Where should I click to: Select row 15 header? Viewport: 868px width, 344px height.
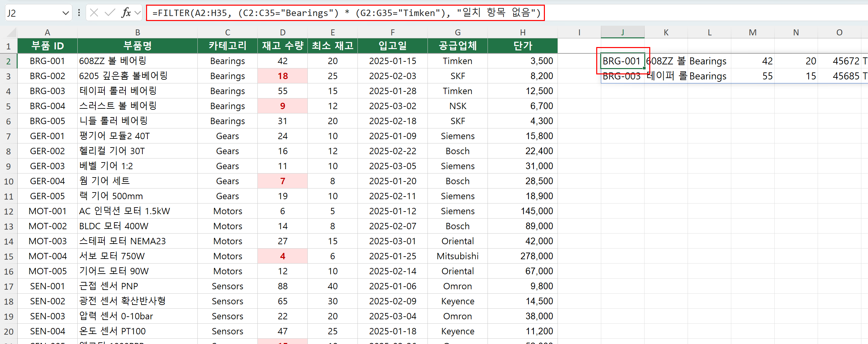(8, 256)
